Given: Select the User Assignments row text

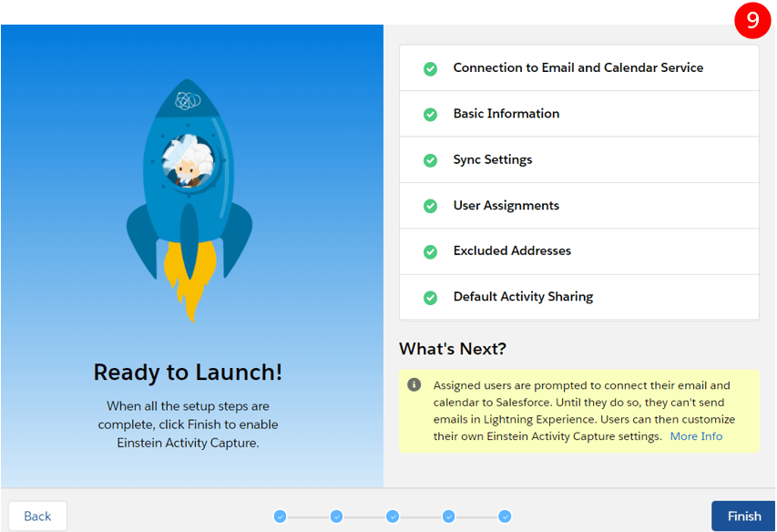Looking at the screenshot, I should tap(506, 205).
